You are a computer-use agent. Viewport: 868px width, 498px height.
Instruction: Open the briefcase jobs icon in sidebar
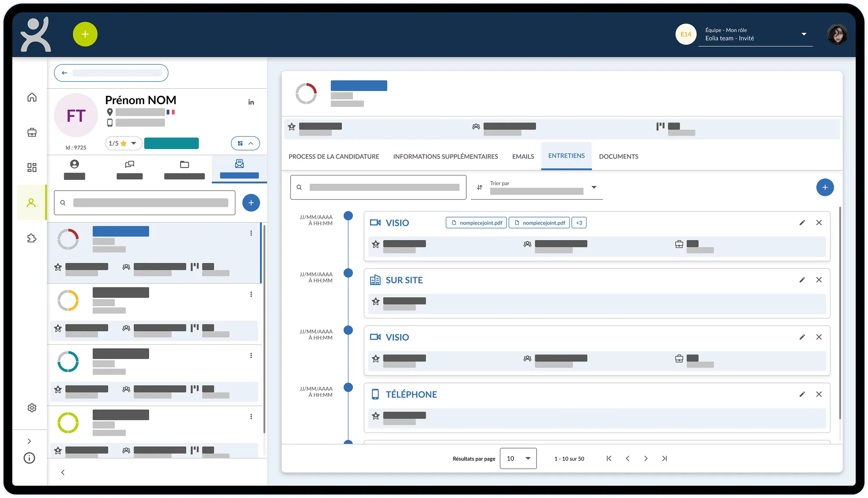pos(32,132)
